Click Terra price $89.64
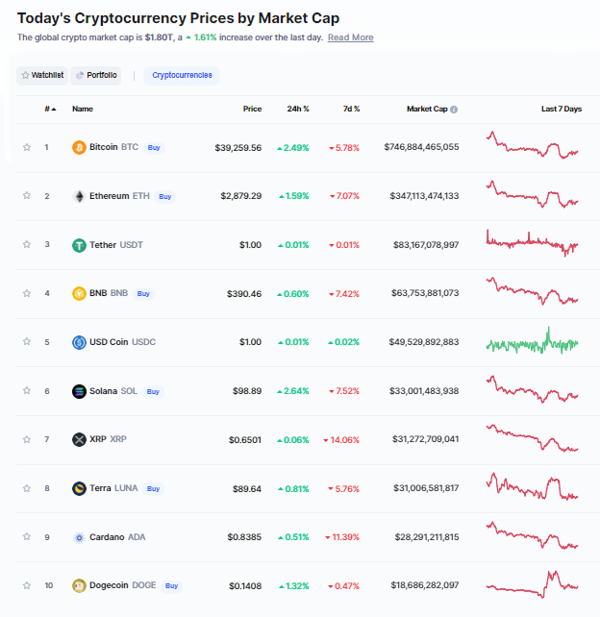 coord(247,489)
